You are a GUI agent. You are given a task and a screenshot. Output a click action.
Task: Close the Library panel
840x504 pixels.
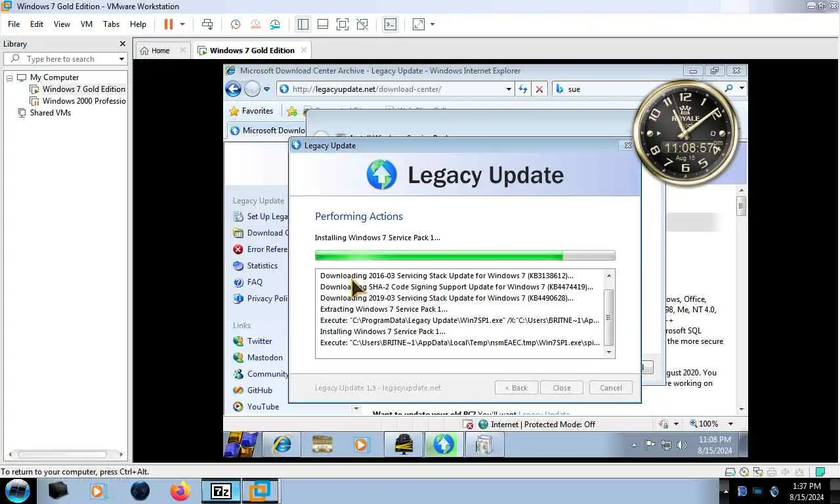click(x=122, y=44)
